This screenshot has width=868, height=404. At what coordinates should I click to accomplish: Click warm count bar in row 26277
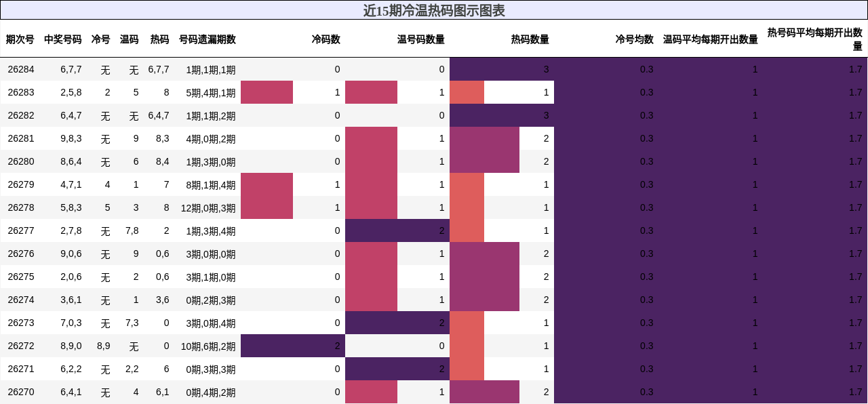(x=397, y=230)
